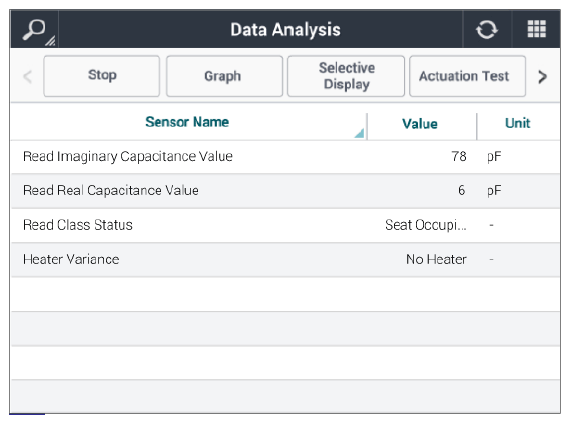The width and height of the screenshot is (570, 424).
Task: Select Read Imaginary Capacitance Value row
Action: 285,157
